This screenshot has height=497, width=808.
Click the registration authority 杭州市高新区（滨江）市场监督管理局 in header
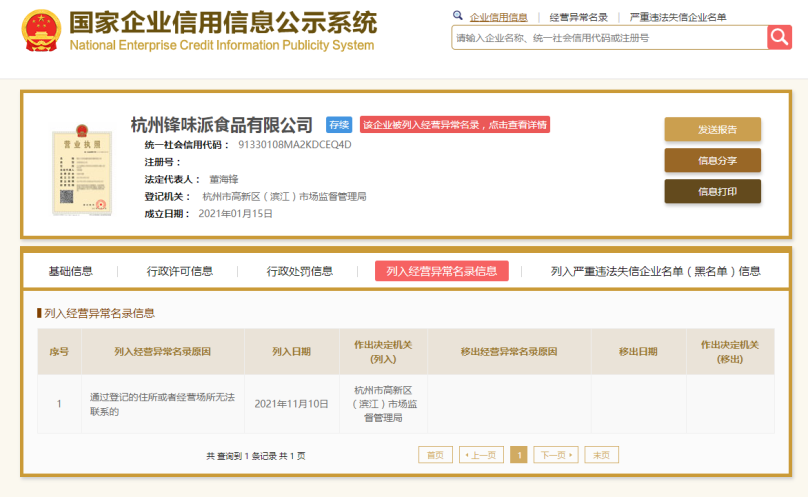pyautogui.click(x=284, y=196)
